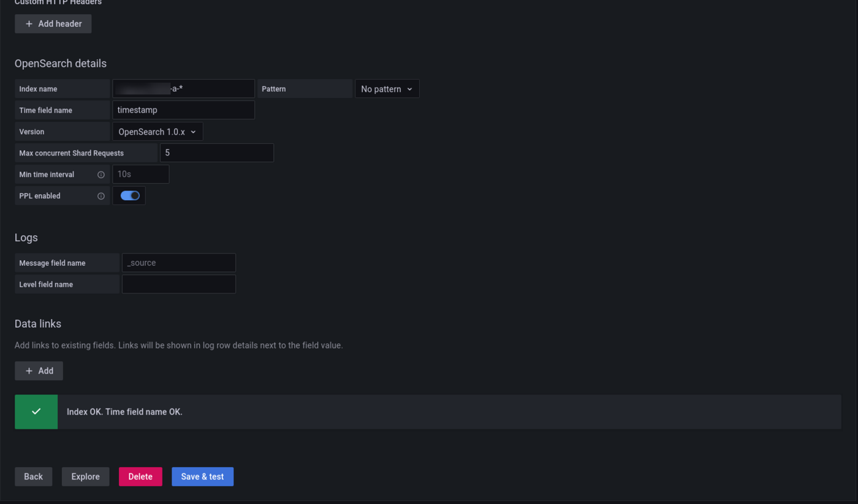The height and width of the screenshot is (504, 858).
Task: Toggle the PPL enabled switch
Action: (130, 196)
